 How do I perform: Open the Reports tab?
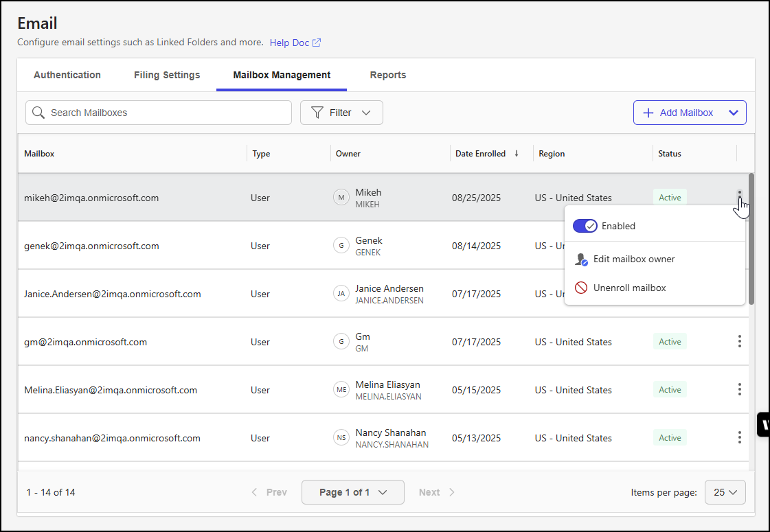(x=387, y=75)
